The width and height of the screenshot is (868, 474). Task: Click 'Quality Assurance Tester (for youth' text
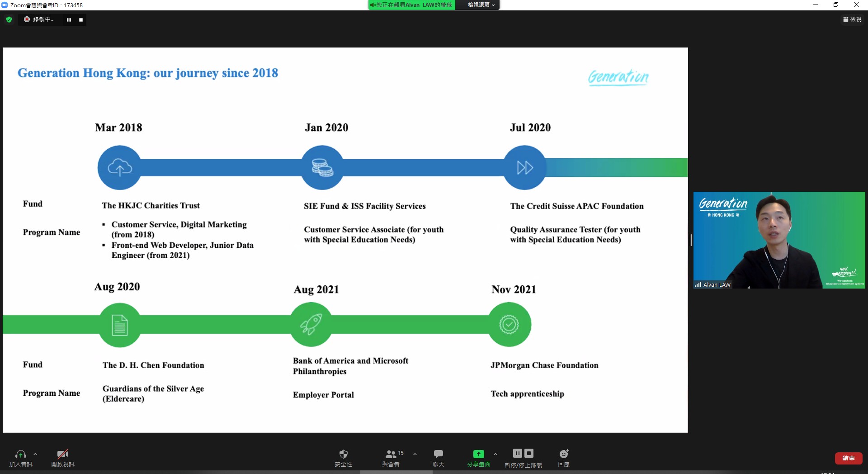click(x=575, y=230)
